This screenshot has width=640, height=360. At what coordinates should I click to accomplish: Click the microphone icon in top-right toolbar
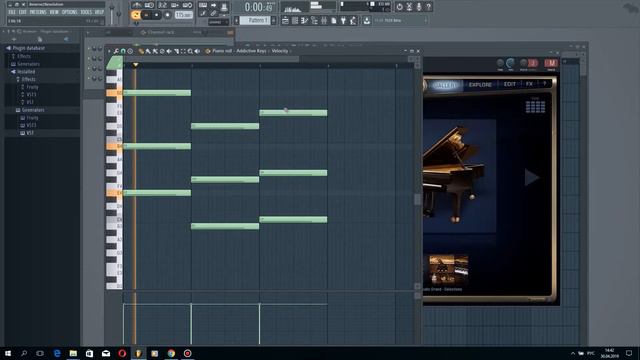tap(418, 7)
